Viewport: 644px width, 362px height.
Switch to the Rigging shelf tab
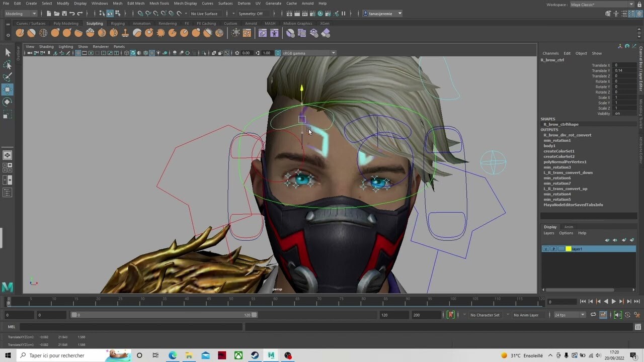[117, 23]
